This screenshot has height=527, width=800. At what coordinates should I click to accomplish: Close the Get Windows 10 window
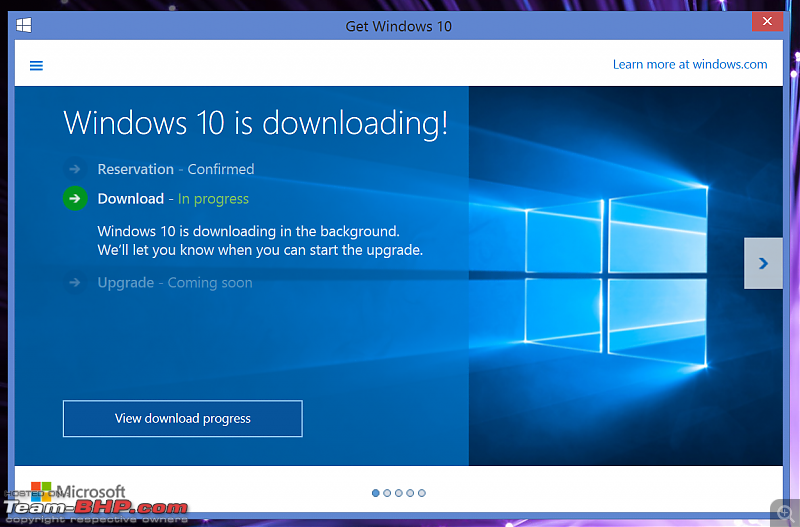coord(767,21)
